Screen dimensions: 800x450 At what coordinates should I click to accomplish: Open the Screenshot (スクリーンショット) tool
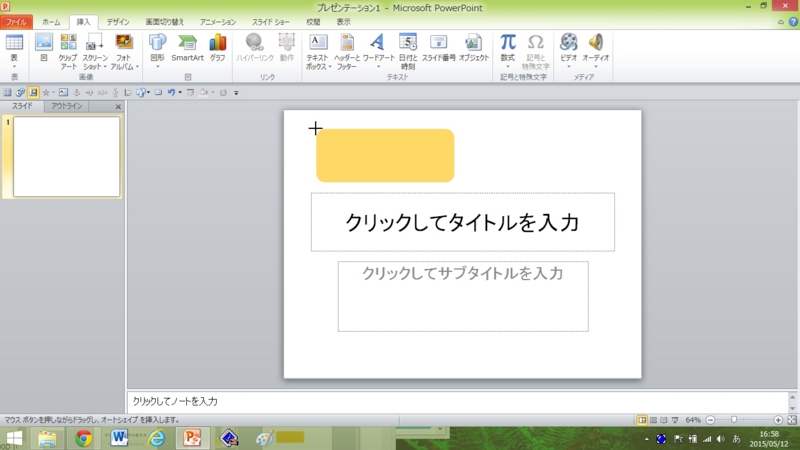[95, 52]
